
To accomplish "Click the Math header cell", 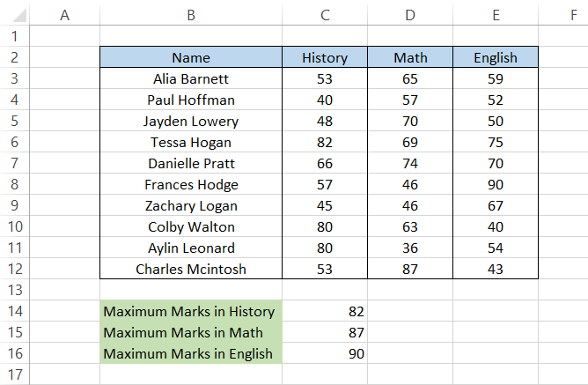I will coord(410,57).
